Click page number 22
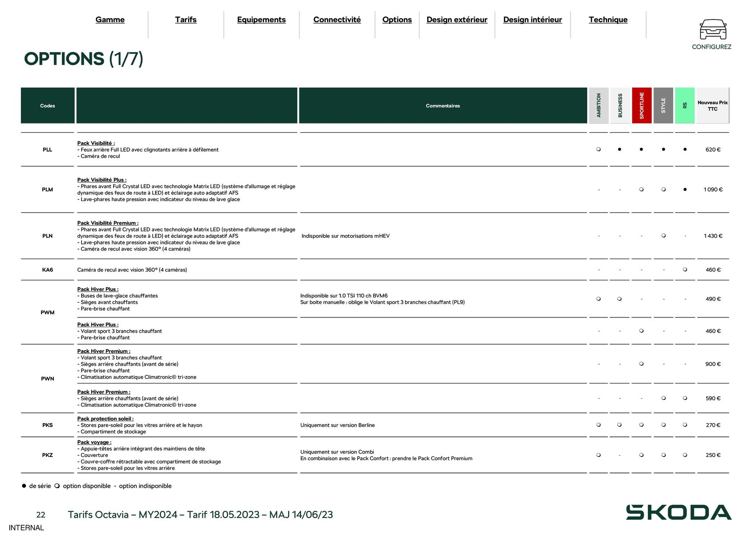756x535 pixels. pyautogui.click(x=41, y=515)
